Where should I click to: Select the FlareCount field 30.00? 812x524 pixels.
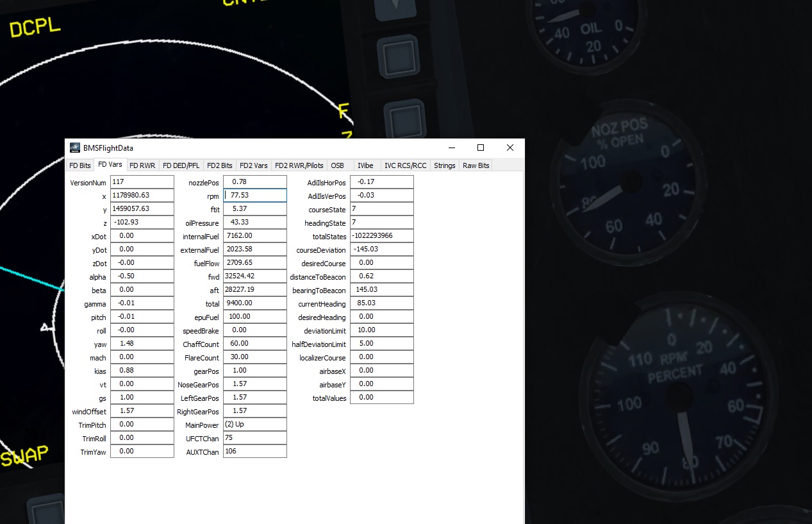click(255, 357)
